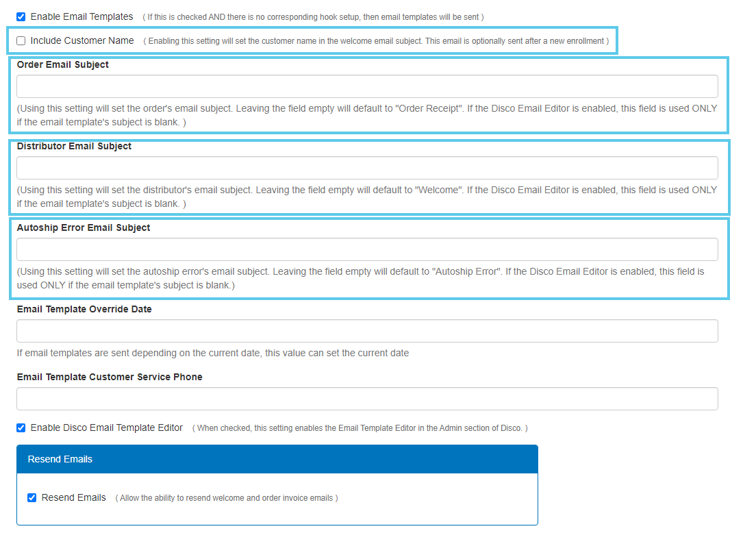The width and height of the screenshot is (756, 533).
Task: Click the blue Resend Emails panel header
Action: pyautogui.click(x=277, y=459)
